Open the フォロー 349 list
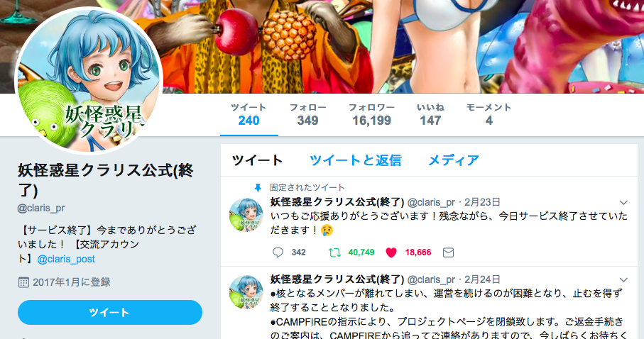 pyautogui.click(x=307, y=114)
